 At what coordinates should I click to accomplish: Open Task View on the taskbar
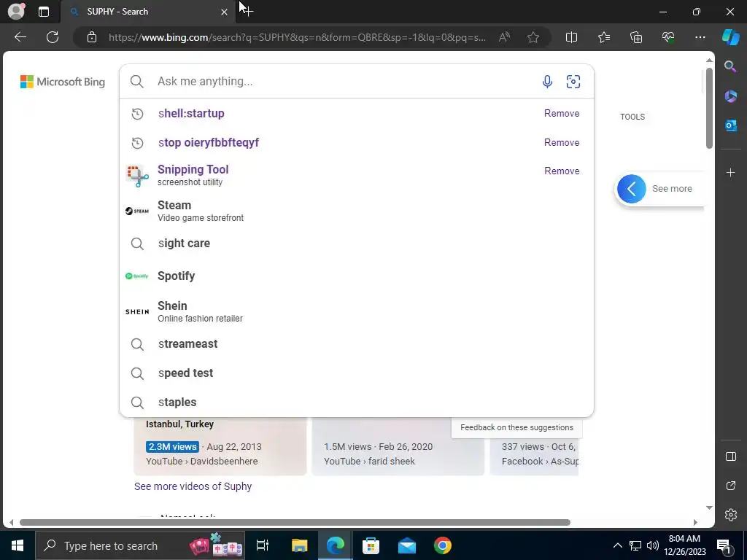pos(263,545)
